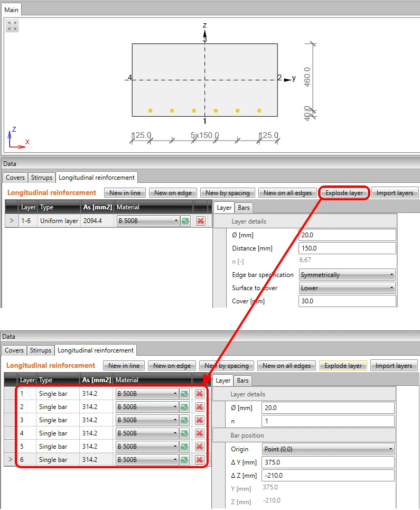Expand the Uniform layer row arrow
This screenshot has height=510, width=420.
click(x=12, y=220)
